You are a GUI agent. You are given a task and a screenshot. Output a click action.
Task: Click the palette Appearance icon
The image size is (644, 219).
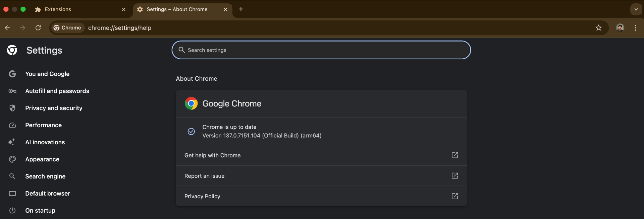pyautogui.click(x=12, y=159)
